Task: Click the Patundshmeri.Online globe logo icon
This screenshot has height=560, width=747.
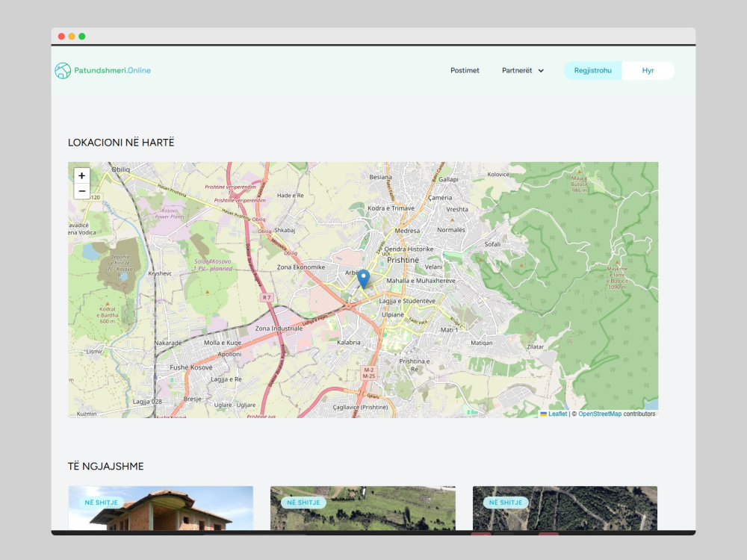Action: click(x=63, y=70)
